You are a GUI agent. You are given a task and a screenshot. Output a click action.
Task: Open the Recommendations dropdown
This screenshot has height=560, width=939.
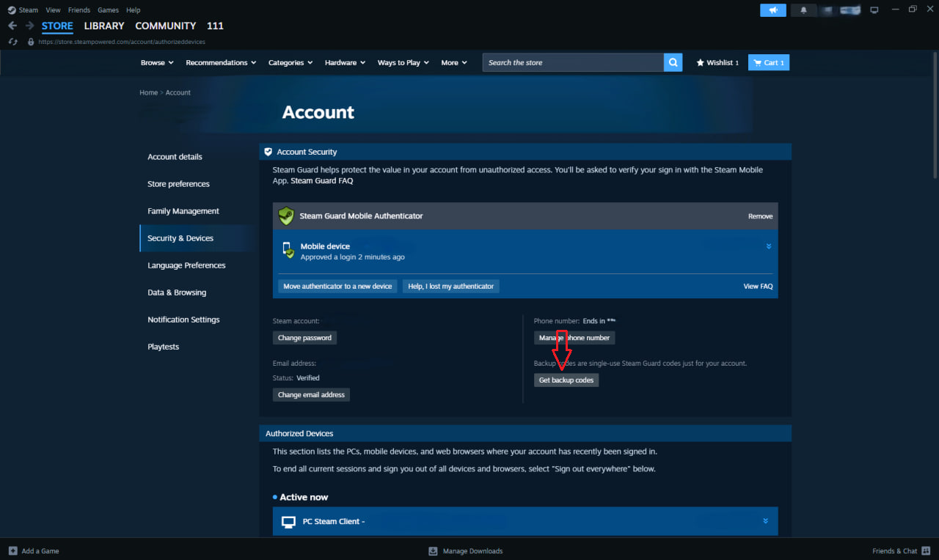(221, 63)
